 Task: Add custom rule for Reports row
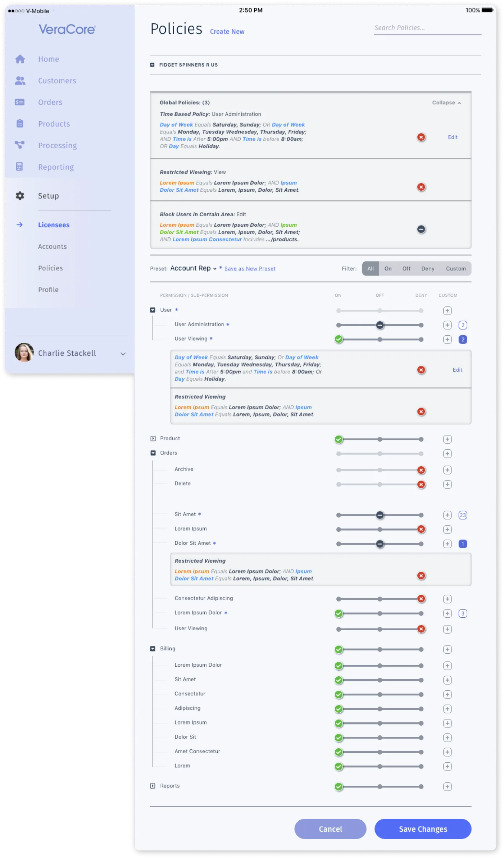[448, 787]
